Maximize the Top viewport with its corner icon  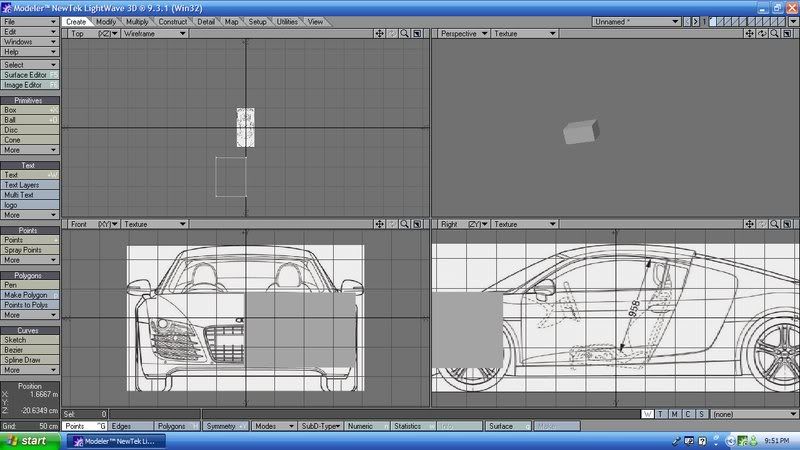(x=418, y=33)
